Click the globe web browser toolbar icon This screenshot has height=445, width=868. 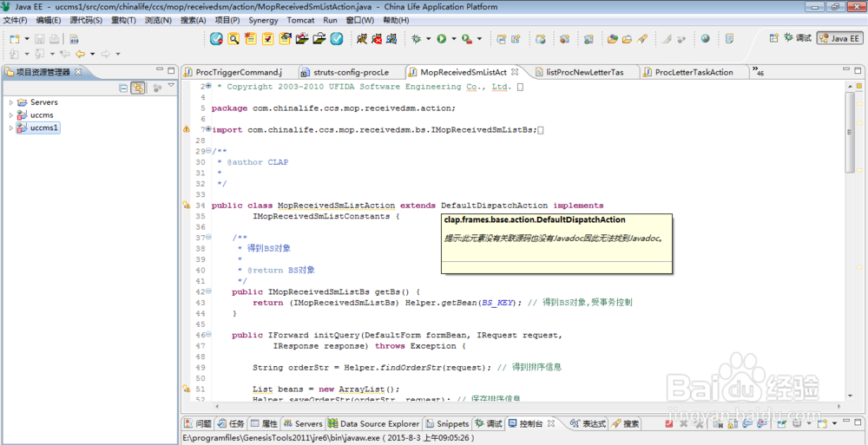pos(705,39)
